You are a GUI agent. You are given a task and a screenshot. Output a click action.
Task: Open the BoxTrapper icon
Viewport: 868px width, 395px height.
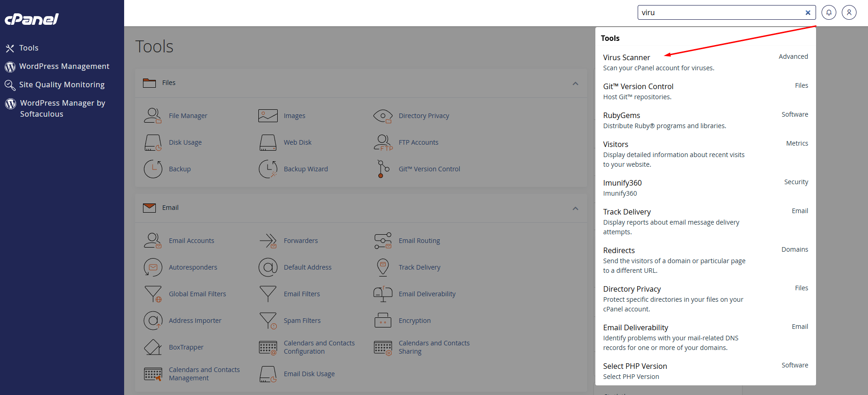[x=153, y=347]
